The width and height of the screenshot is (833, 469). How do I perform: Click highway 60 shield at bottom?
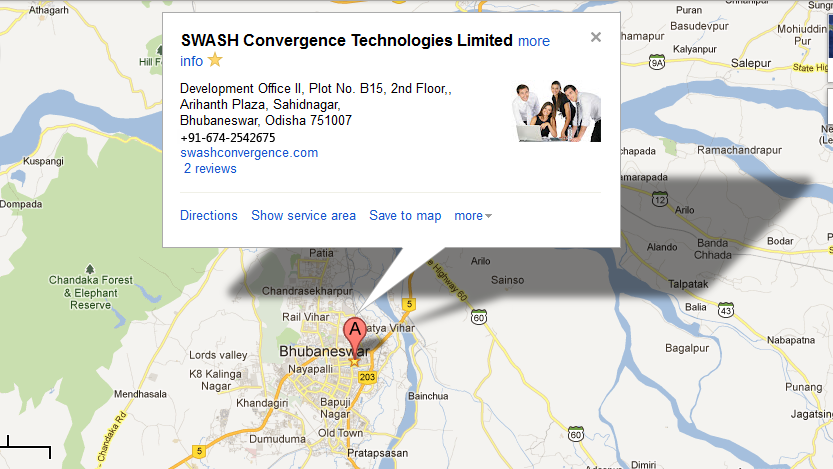tap(576, 433)
